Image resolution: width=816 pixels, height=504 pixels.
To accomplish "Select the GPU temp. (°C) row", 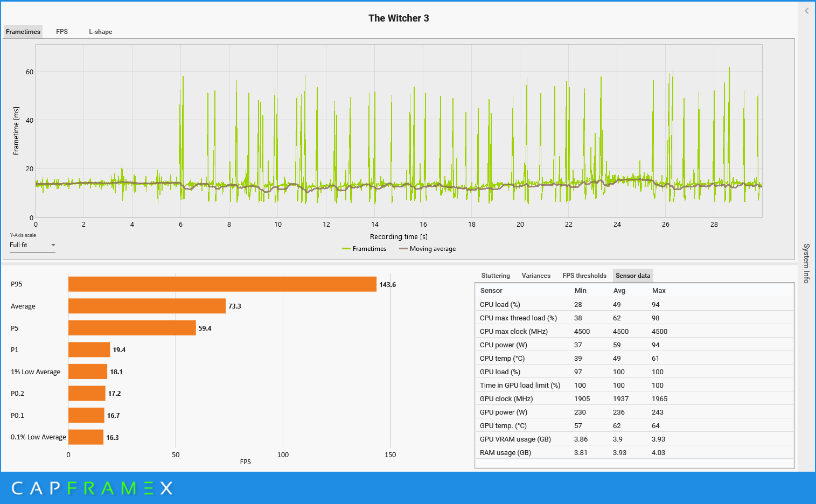I will pos(634,425).
